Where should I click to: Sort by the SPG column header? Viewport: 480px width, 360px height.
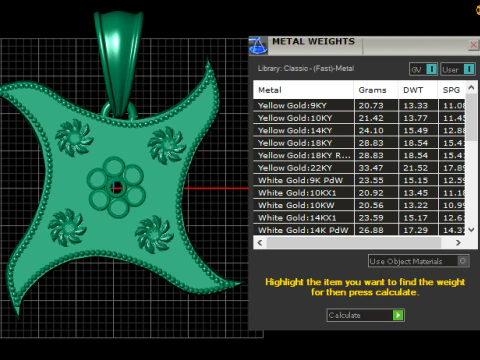[x=451, y=90]
